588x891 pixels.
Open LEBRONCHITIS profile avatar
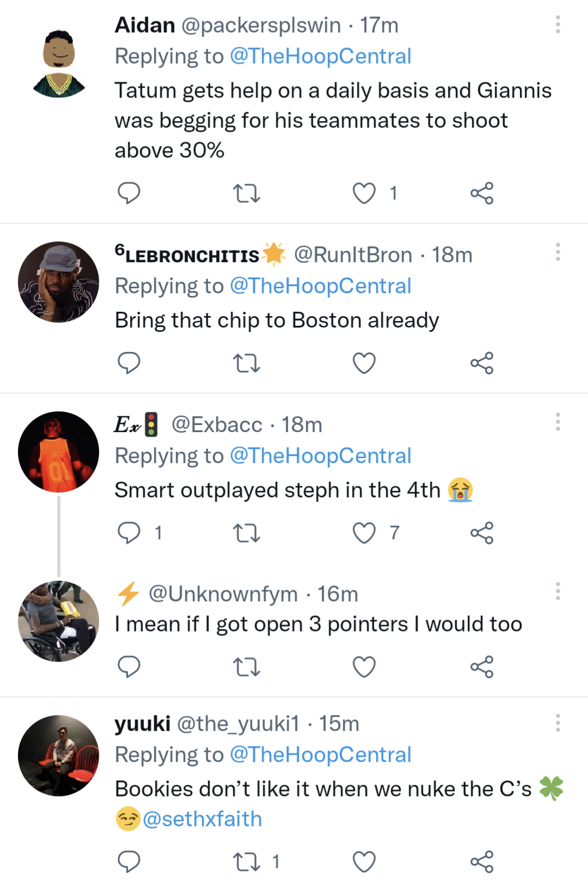coord(58,282)
